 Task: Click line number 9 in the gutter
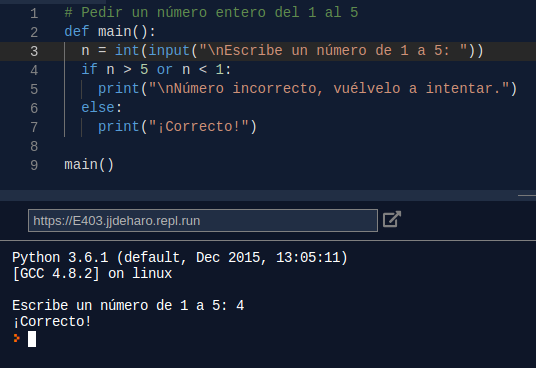34,165
